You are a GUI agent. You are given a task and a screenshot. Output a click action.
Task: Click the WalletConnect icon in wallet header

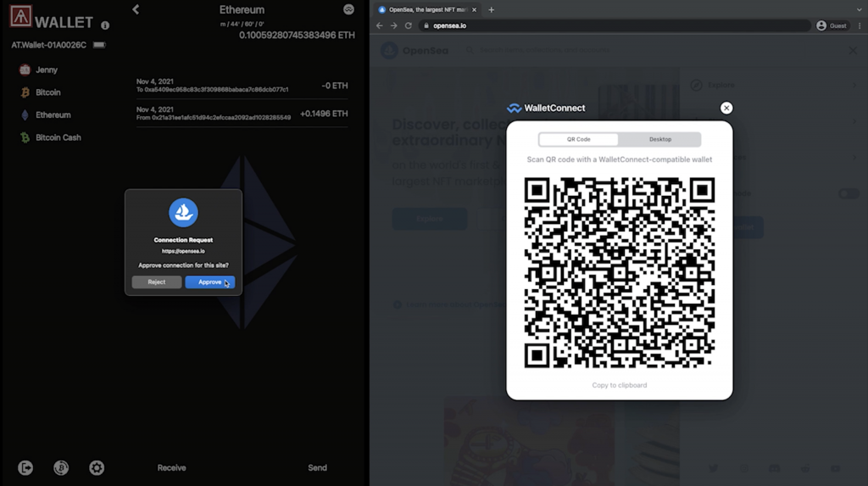[348, 9]
